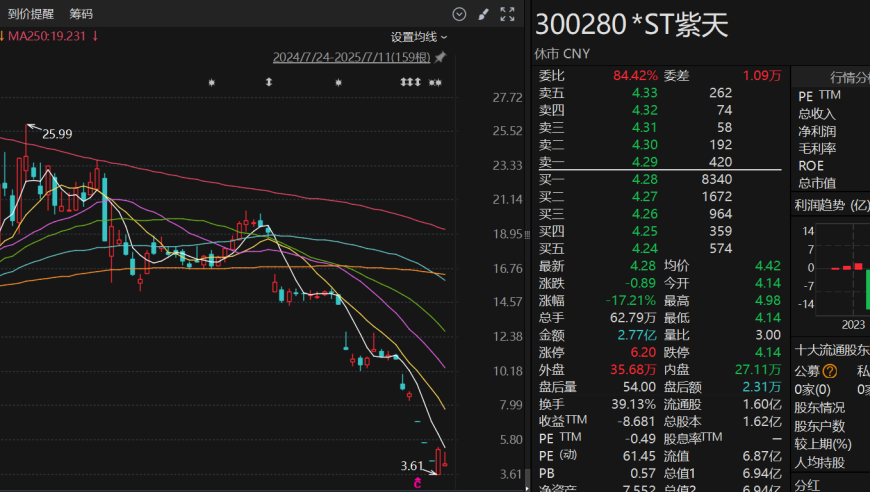Click the stock title 300280 *ST紫天
Screen dimensions: 870x492
click(x=631, y=25)
